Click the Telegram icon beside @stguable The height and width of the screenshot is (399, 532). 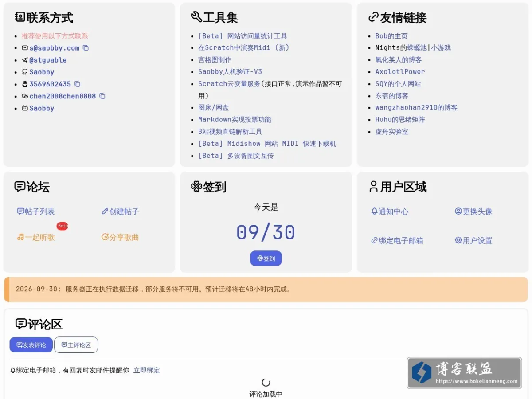tap(25, 60)
